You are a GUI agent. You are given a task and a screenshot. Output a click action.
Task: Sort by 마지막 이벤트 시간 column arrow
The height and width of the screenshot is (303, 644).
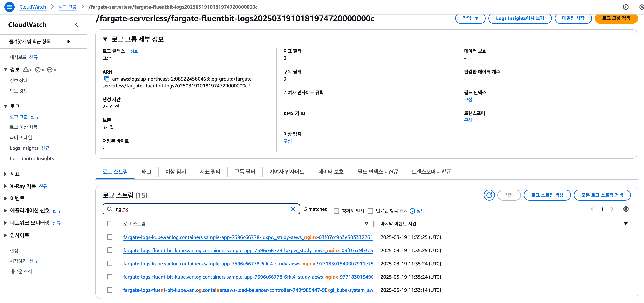click(625, 223)
